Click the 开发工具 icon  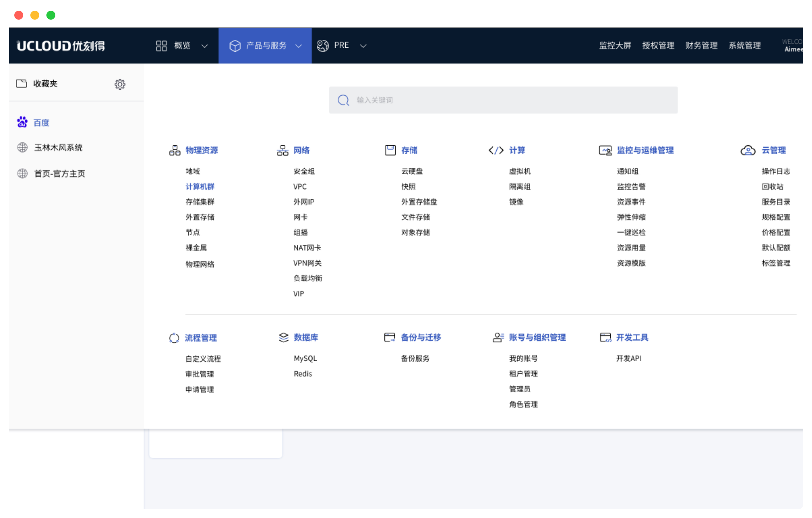coord(605,337)
